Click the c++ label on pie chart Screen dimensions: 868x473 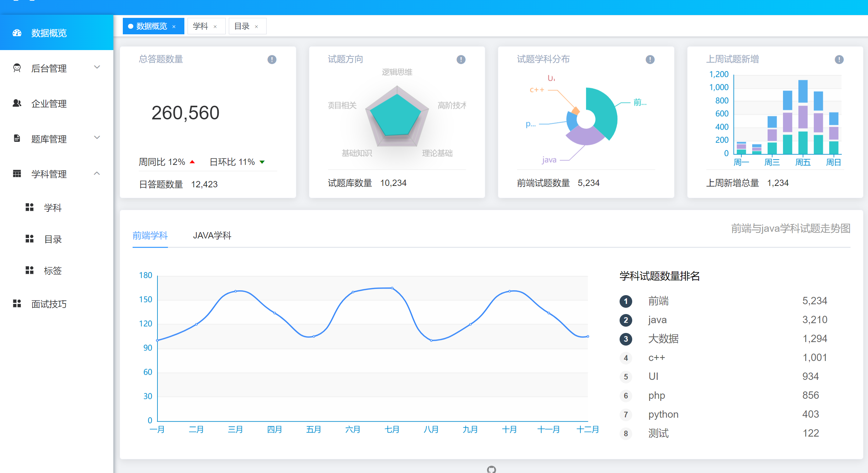(x=537, y=90)
